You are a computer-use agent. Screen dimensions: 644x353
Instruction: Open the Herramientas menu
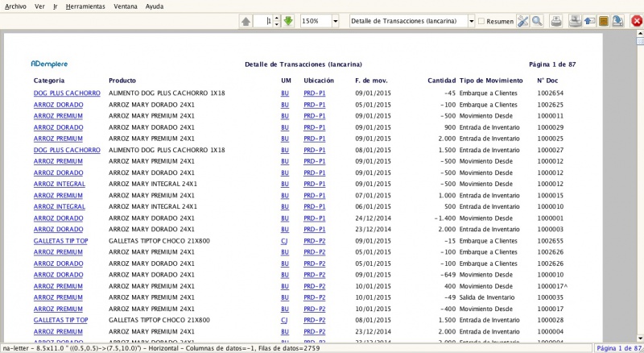(85, 6)
